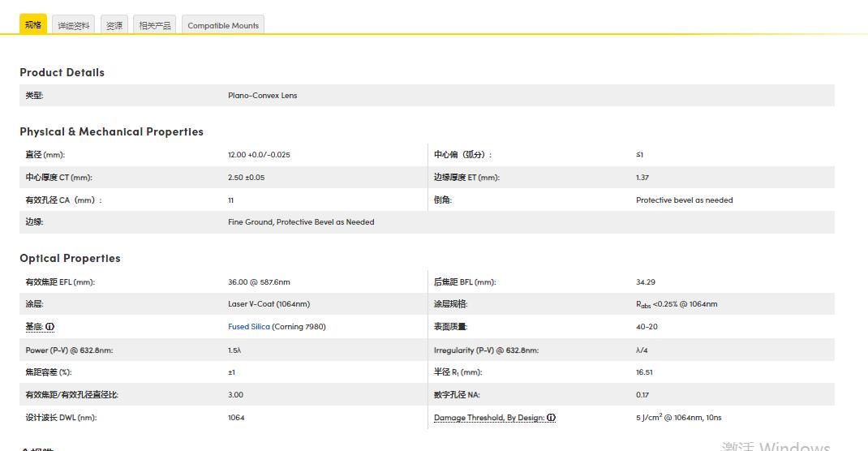Click the 5 J/cm² damage threshold value
The image size is (868, 451).
click(678, 418)
